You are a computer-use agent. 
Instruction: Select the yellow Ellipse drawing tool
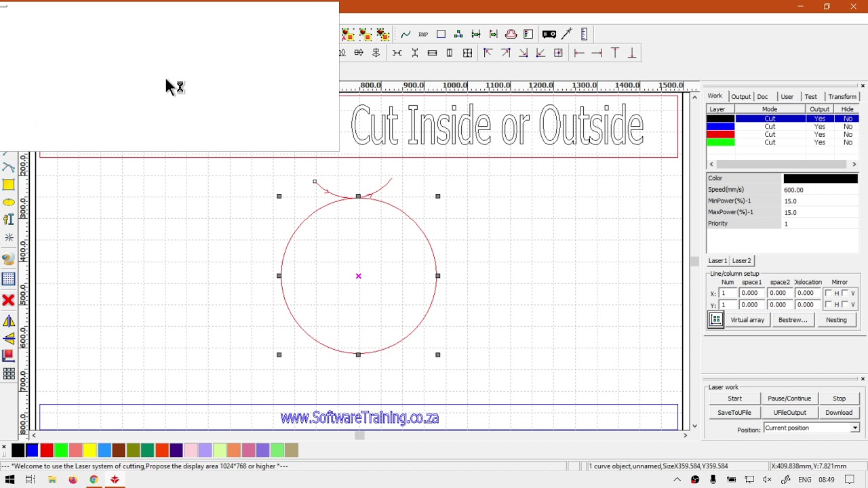click(x=8, y=202)
